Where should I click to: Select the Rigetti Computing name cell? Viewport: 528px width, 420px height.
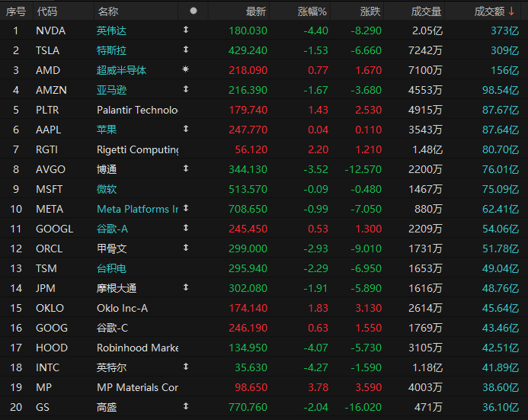137,150
